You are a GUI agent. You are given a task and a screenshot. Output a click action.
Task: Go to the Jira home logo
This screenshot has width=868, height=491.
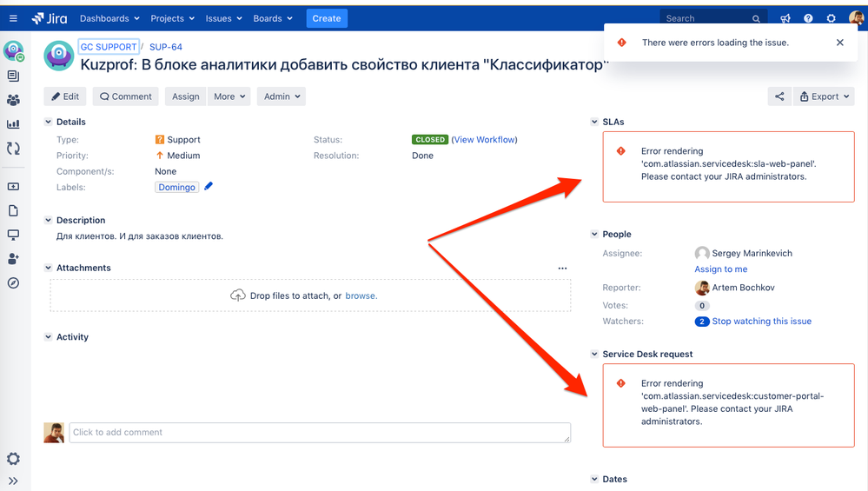(50, 18)
